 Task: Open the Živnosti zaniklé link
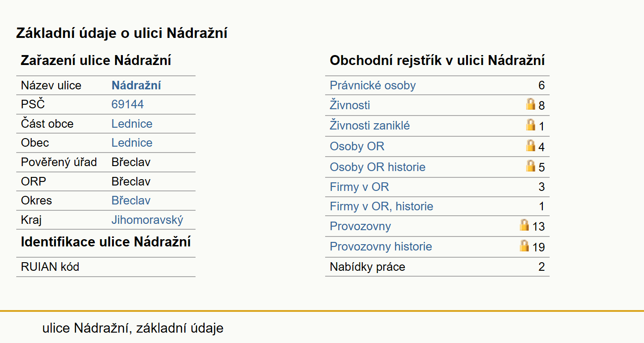click(x=370, y=125)
